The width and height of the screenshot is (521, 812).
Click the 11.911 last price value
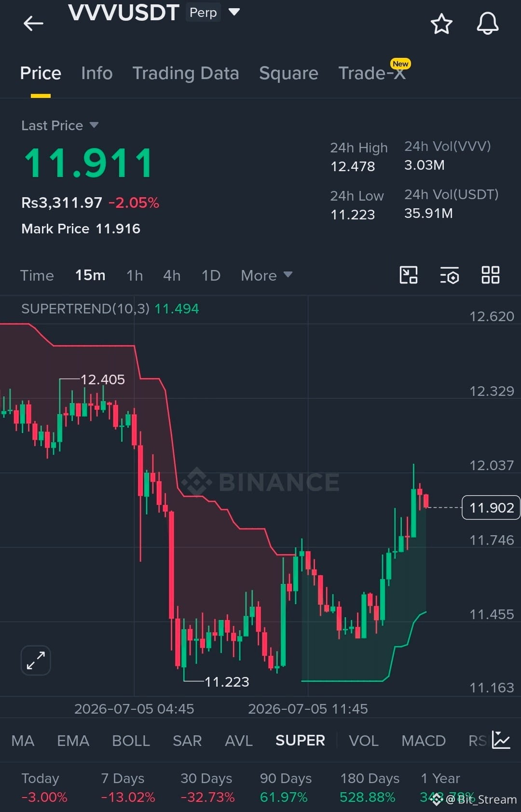pyautogui.click(x=89, y=163)
